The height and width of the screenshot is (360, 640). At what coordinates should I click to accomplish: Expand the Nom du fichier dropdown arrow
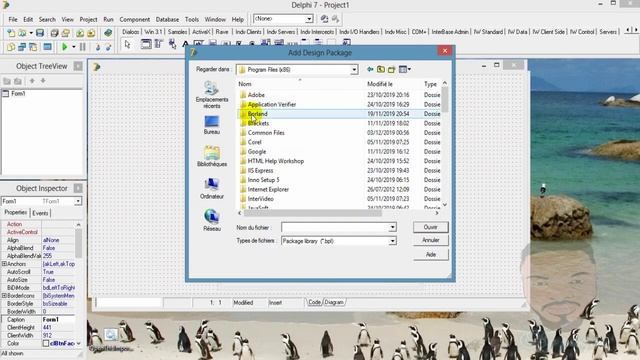(x=392, y=227)
